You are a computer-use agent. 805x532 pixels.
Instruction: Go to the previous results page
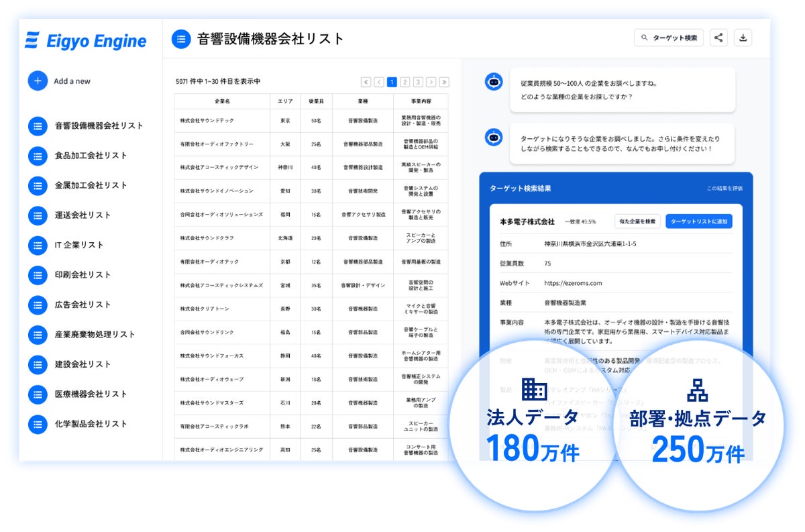379,82
